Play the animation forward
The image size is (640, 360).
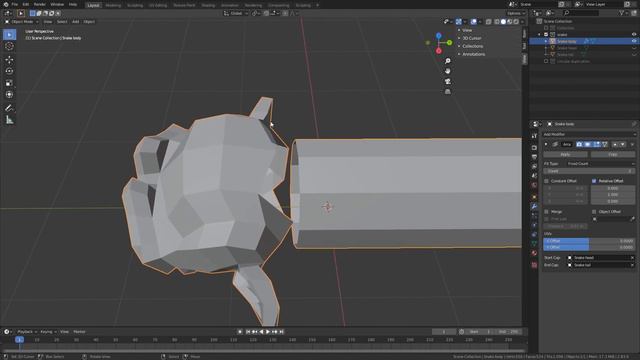268,332
